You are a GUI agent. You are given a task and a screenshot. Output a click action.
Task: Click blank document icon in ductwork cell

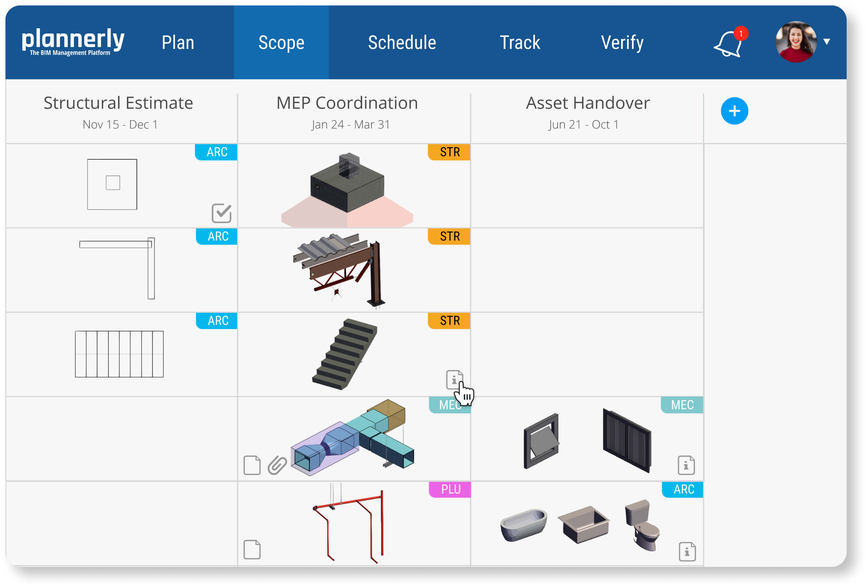252,465
